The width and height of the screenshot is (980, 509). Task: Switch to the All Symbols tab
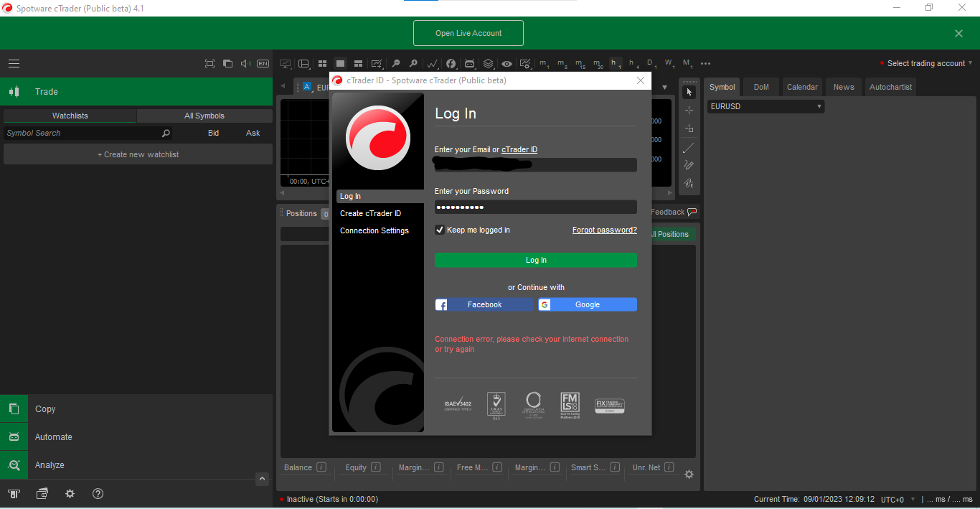pyautogui.click(x=204, y=116)
